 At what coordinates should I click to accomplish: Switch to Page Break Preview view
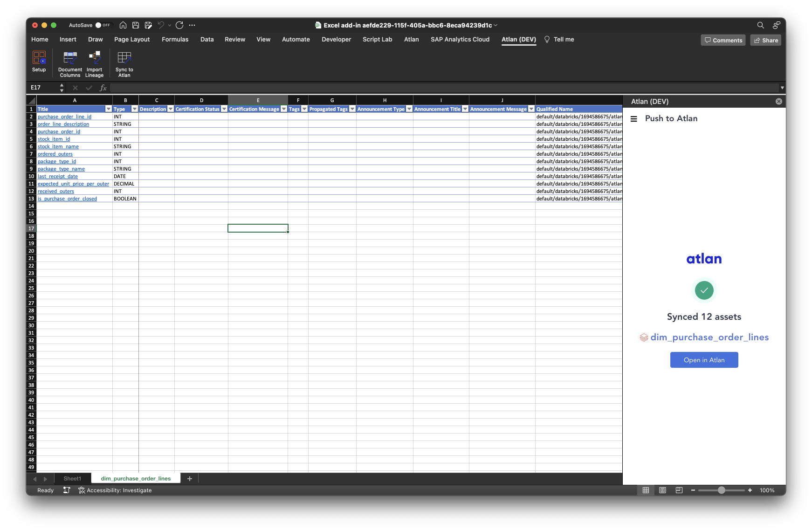[679, 490]
